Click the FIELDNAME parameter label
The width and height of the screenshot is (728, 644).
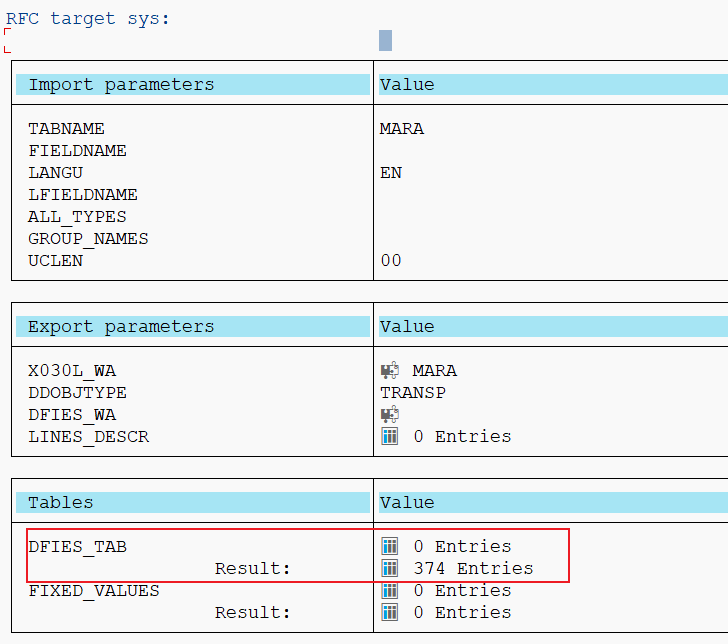(77, 150)
